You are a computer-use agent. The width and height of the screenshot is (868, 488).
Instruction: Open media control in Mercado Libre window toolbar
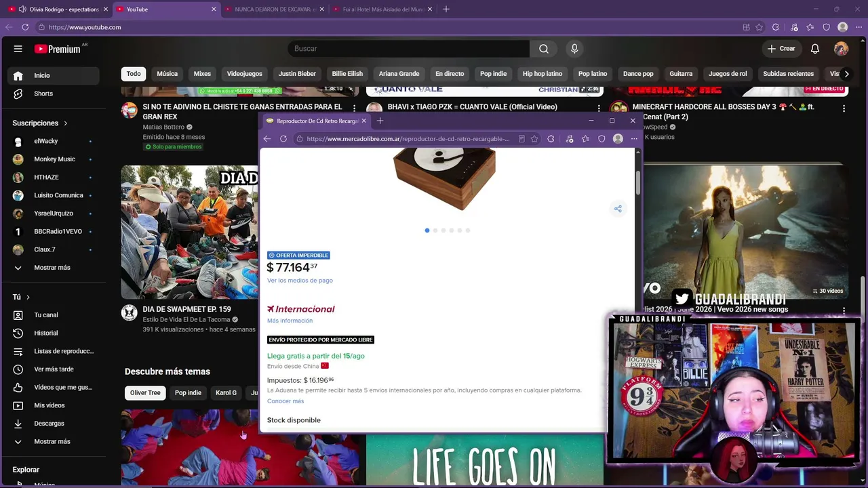[x=570, y=139]
